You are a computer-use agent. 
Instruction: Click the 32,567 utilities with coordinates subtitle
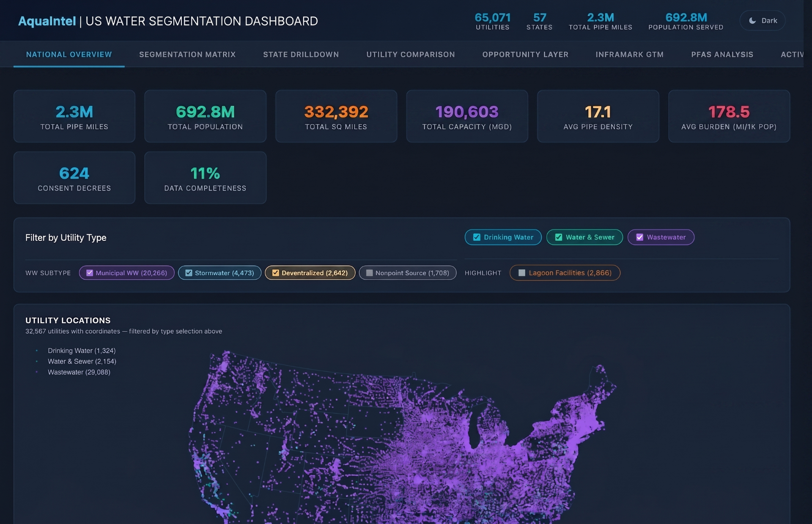123,331
